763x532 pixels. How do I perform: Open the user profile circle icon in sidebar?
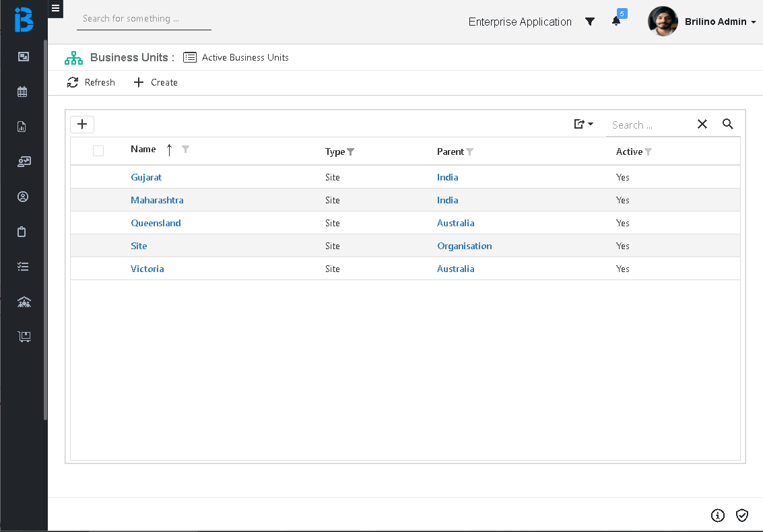tap(23, 197)
